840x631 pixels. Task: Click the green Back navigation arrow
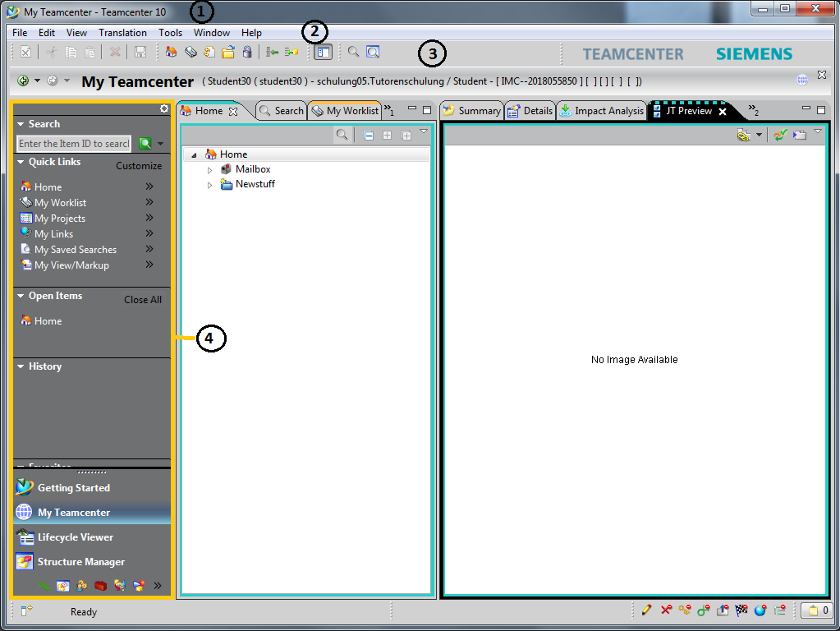point(23,81)
